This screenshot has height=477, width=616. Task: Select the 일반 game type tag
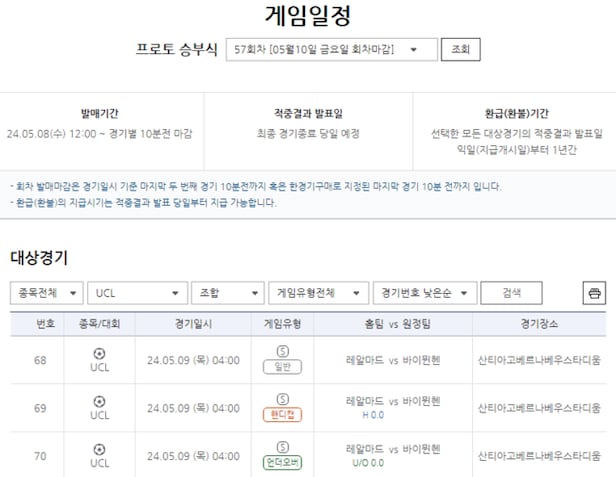coord(282,367)
